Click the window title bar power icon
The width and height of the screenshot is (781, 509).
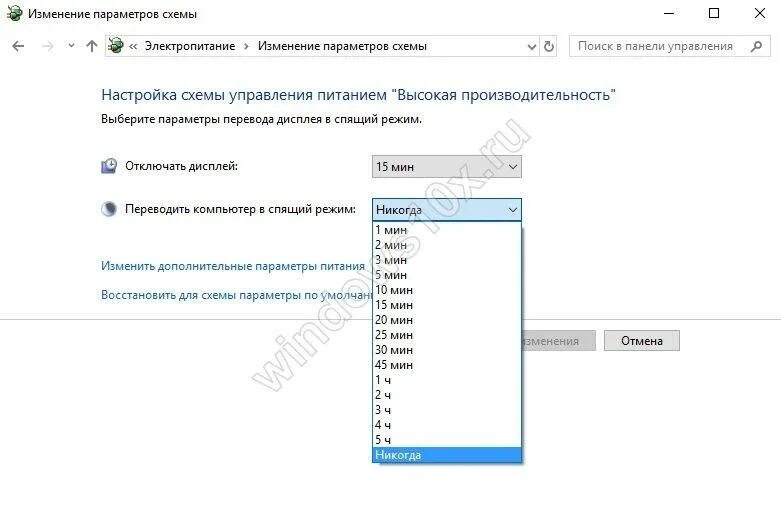[x=14, y=13]
